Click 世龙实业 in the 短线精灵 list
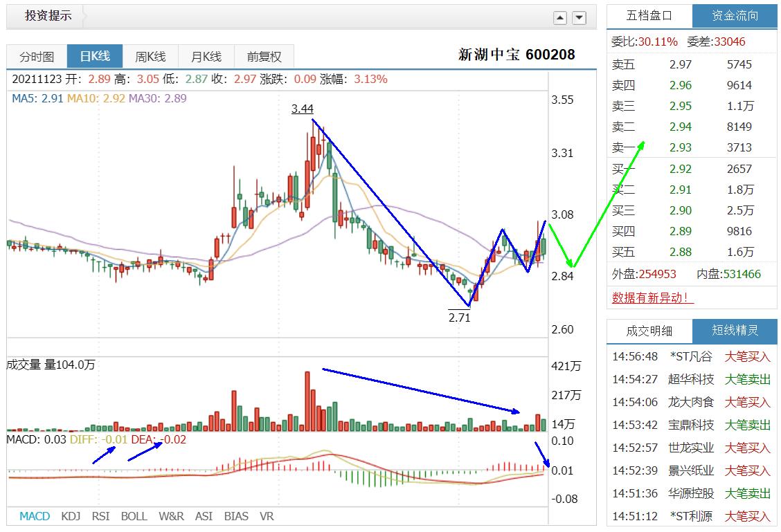Viewport: 781px width, 532px height. pyautogui.click(x=691, y=448)
